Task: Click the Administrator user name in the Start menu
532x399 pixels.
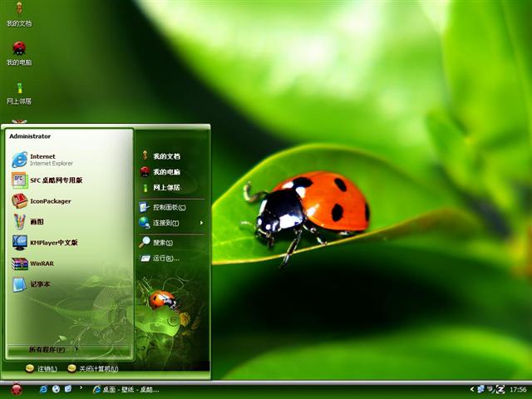Action: [x=30, y=136]
